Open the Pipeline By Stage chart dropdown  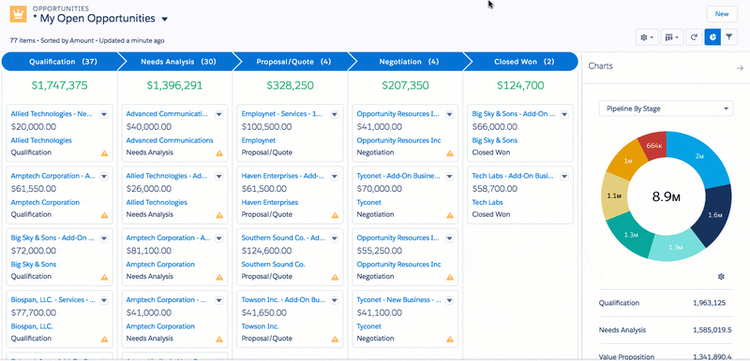pos(666,109)
